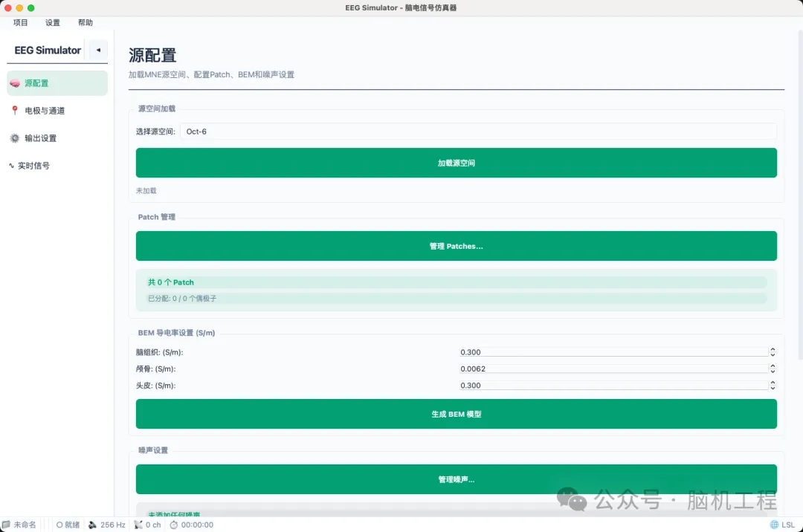The height and width of the screenshot is (532, 803).
Task: Click the macOS yellow minimize window button
Action: point(19,7)
